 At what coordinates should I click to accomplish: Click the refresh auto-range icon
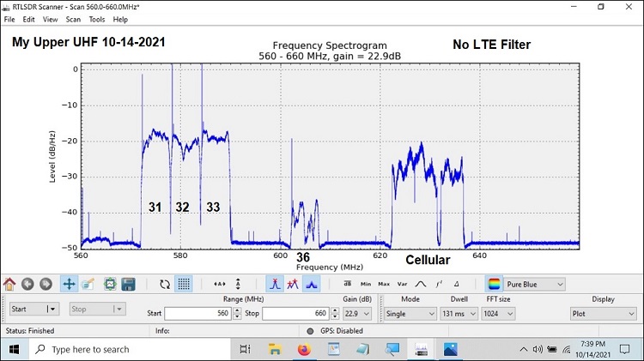point(164,284)
